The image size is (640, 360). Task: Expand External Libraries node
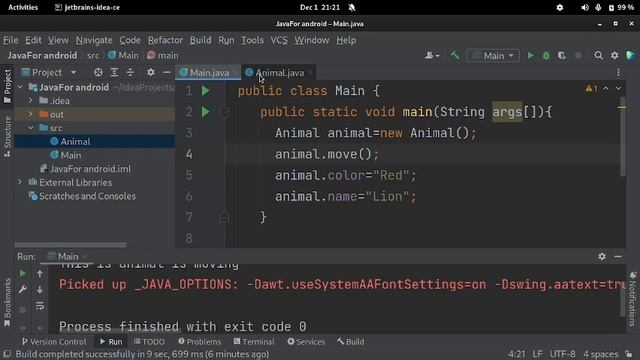coord(20,182)
